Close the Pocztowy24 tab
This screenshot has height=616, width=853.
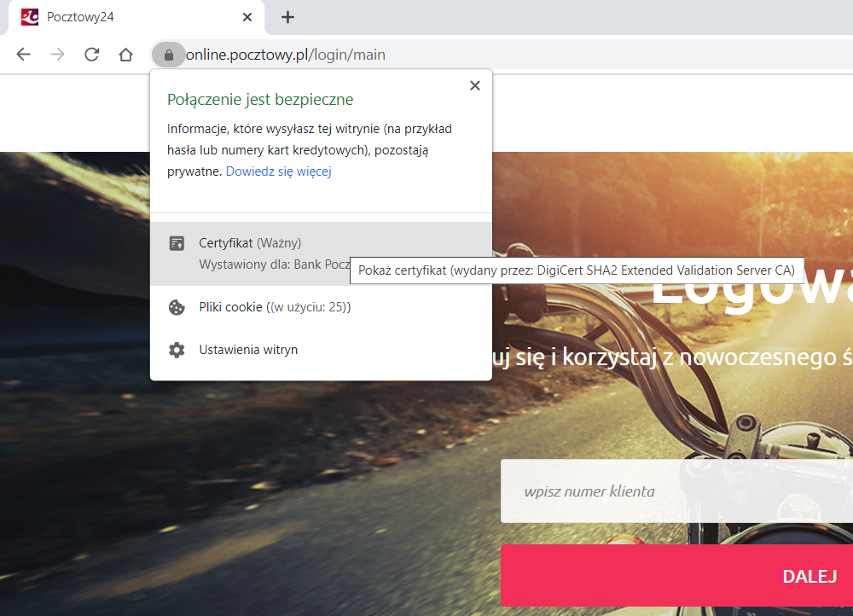pos(247,17)
